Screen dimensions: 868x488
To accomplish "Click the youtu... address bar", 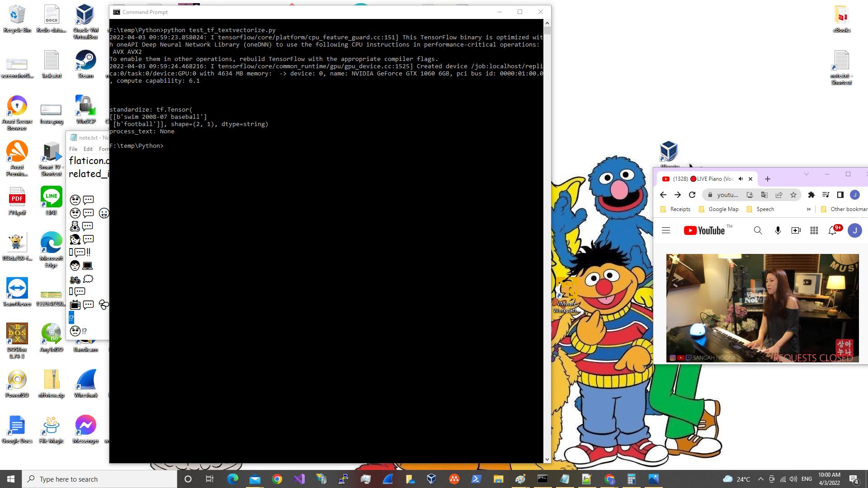I will tap(728, 195).
